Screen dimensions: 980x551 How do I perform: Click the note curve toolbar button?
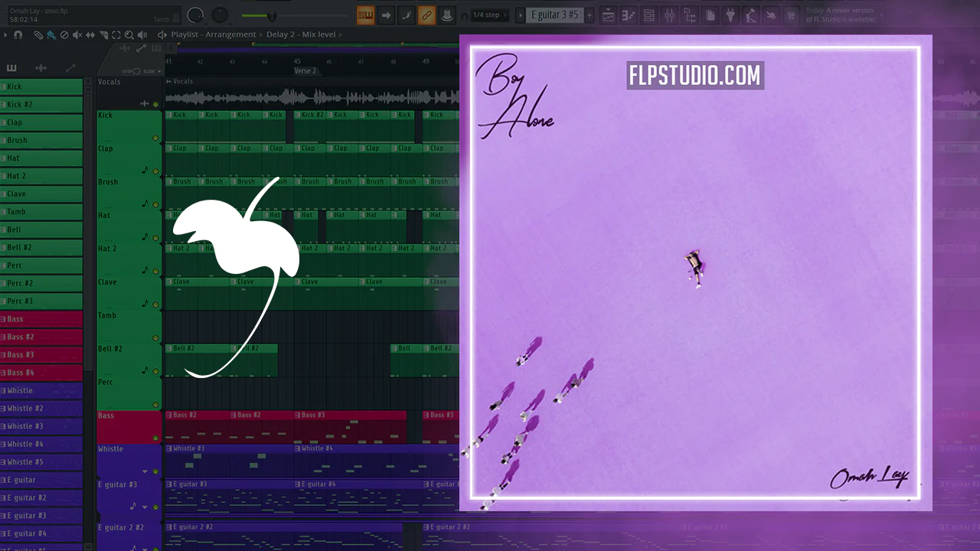pos(407,15)
